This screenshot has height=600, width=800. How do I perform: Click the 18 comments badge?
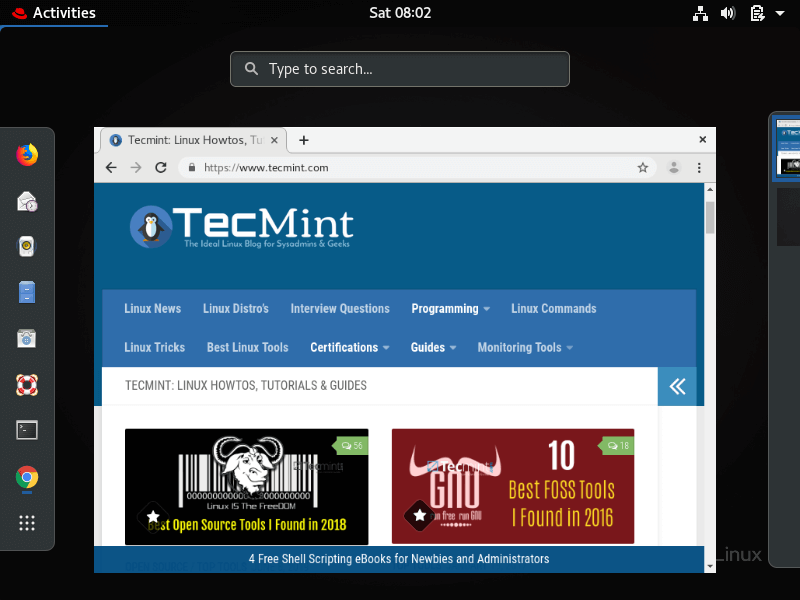(x=617, y=445)
